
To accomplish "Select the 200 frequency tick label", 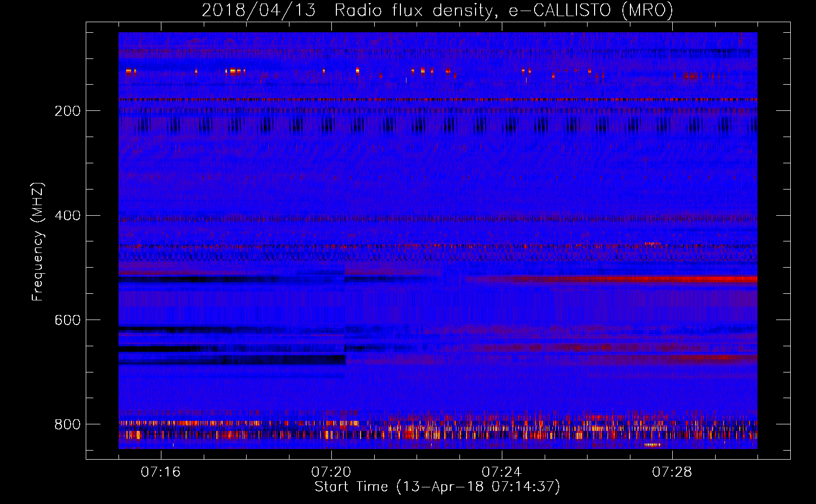I will [x=68, y=111].
